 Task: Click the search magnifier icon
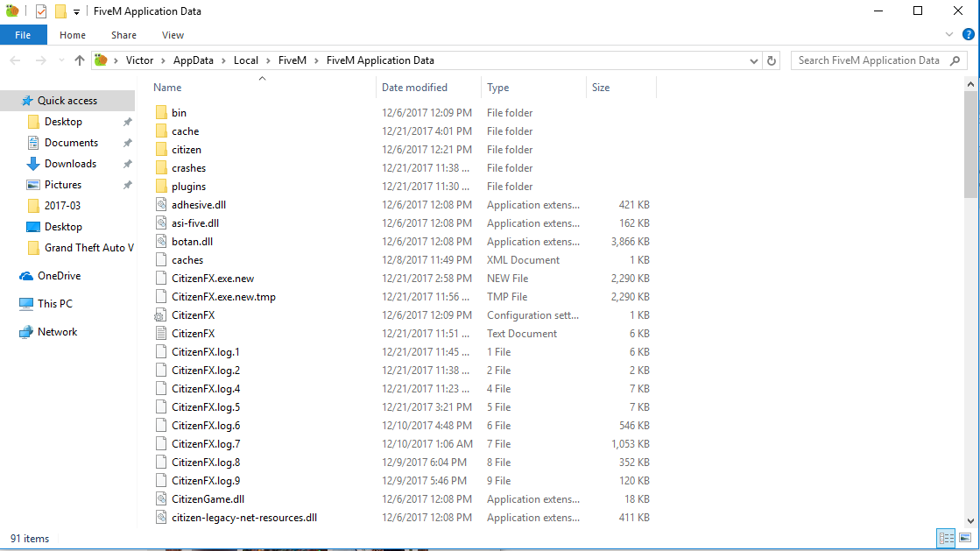tap(955, 60)
